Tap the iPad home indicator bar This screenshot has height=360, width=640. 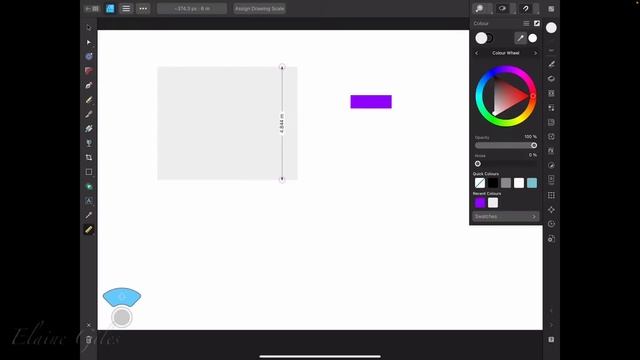pyautogui.click(x=320, y=356)
